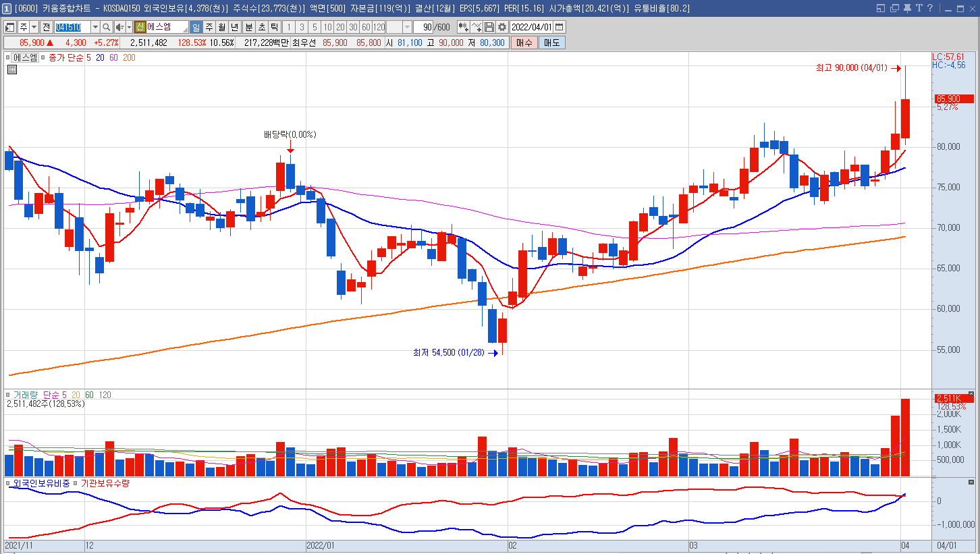
Task: Click the line drawing tool icon
Action: click(x=477, y=27)
